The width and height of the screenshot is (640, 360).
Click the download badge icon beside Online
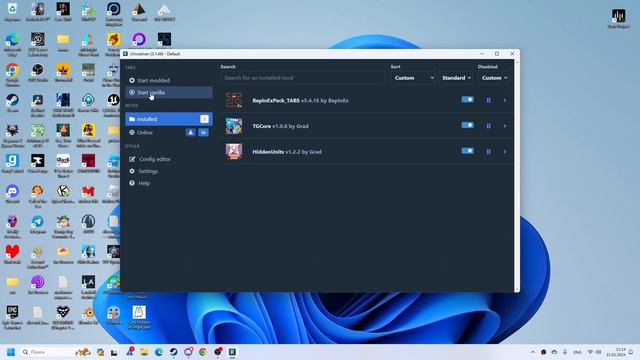[191, 132]
